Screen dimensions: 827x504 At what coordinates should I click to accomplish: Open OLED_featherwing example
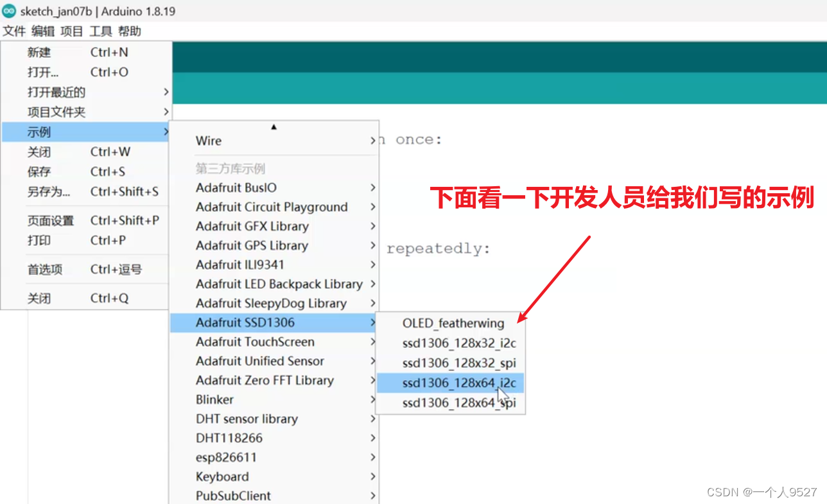pyautogui.click(x=450, y=324)
